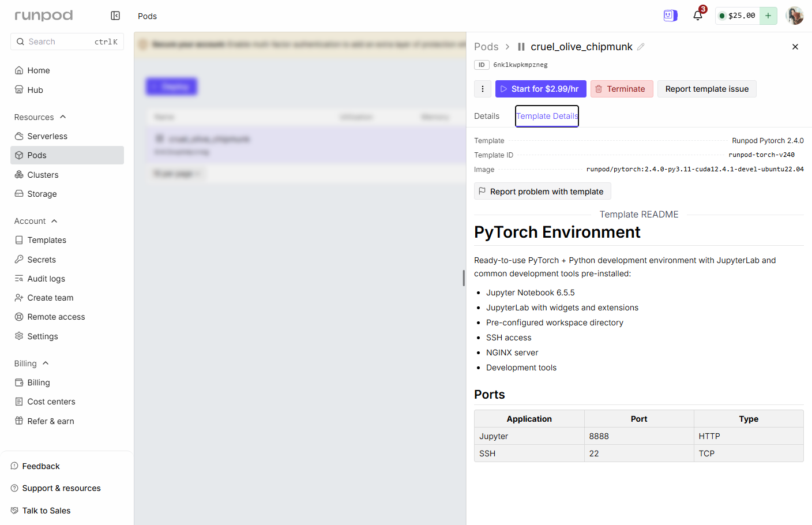Click the paused status icon beside pod name
812x525 pixels.
point(521,47)
